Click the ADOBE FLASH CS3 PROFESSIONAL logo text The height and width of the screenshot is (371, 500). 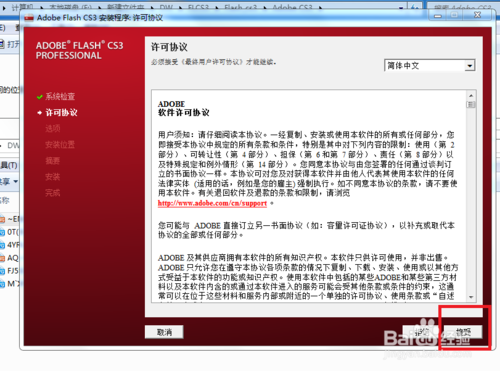coord(79,50)
